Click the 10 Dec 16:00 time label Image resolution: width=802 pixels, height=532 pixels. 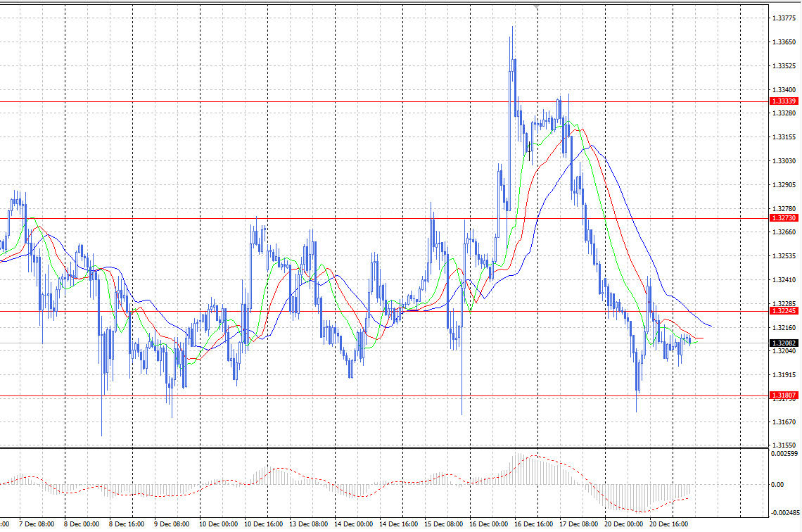pos(263,524)
